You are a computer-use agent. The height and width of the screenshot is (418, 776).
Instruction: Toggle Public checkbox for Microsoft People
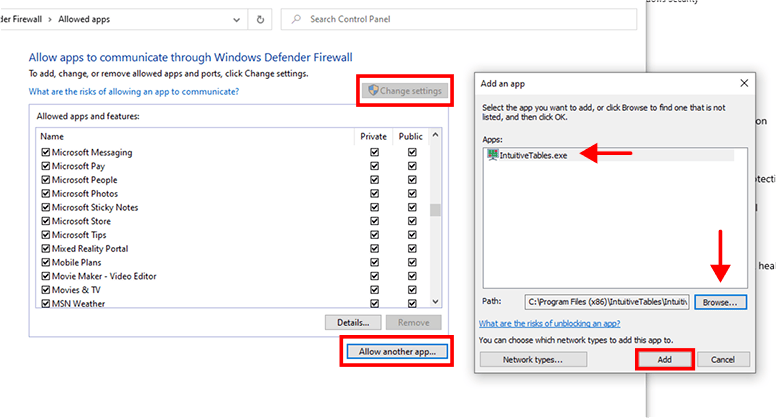(x=412, y=180)
